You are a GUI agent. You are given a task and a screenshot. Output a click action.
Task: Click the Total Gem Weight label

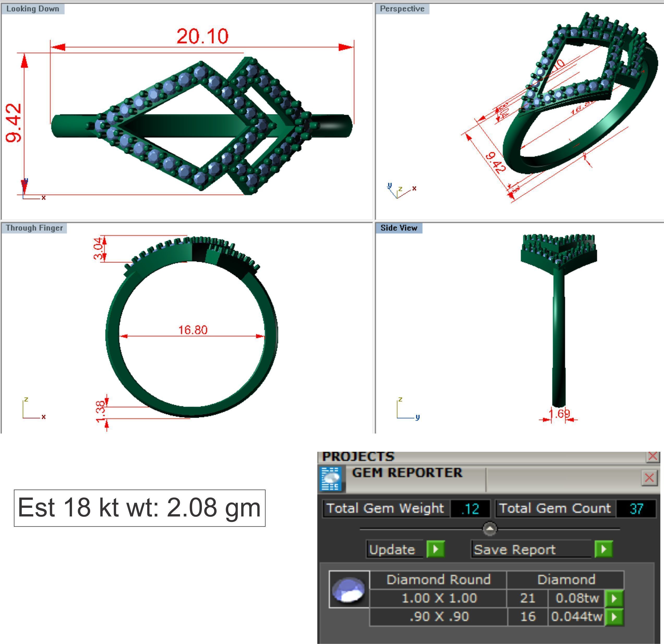coord(385,508)
